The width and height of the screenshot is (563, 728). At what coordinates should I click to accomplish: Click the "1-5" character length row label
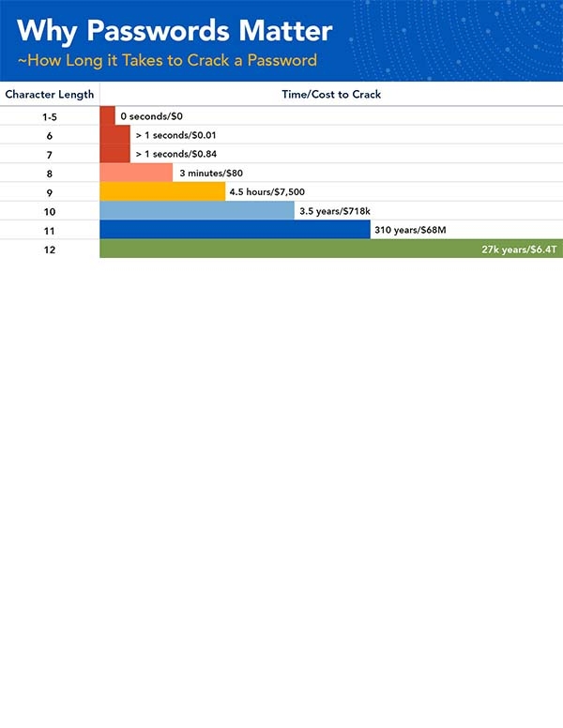(49, 116)
